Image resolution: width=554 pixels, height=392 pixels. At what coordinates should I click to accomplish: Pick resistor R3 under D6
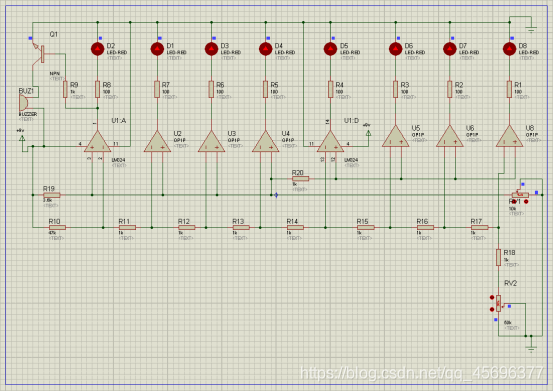395,89
